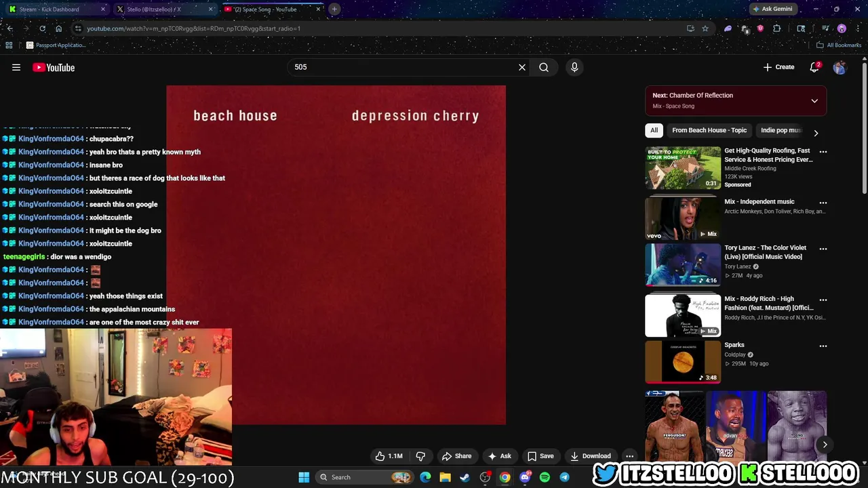Go to YouTube home via logo

point(54,67)
